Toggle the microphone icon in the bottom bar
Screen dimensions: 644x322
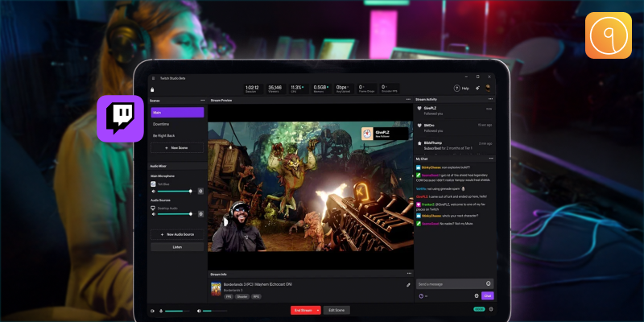point(161,311)
